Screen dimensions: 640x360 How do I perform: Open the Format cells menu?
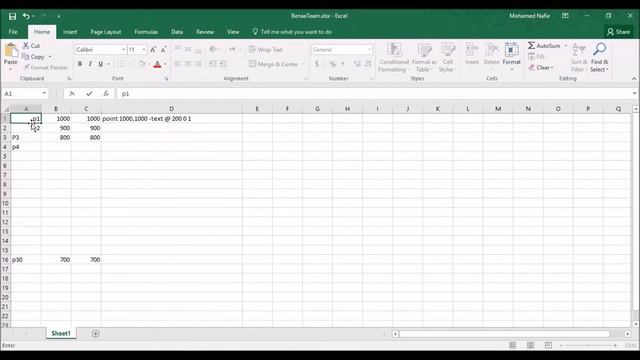coord(511,57)
